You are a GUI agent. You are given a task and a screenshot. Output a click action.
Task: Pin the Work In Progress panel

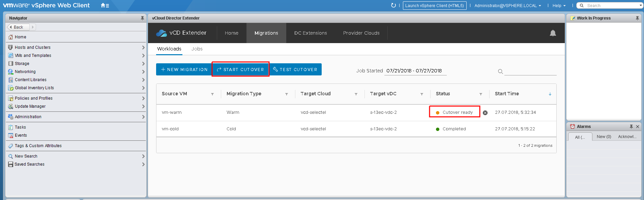tap(637, 18)
